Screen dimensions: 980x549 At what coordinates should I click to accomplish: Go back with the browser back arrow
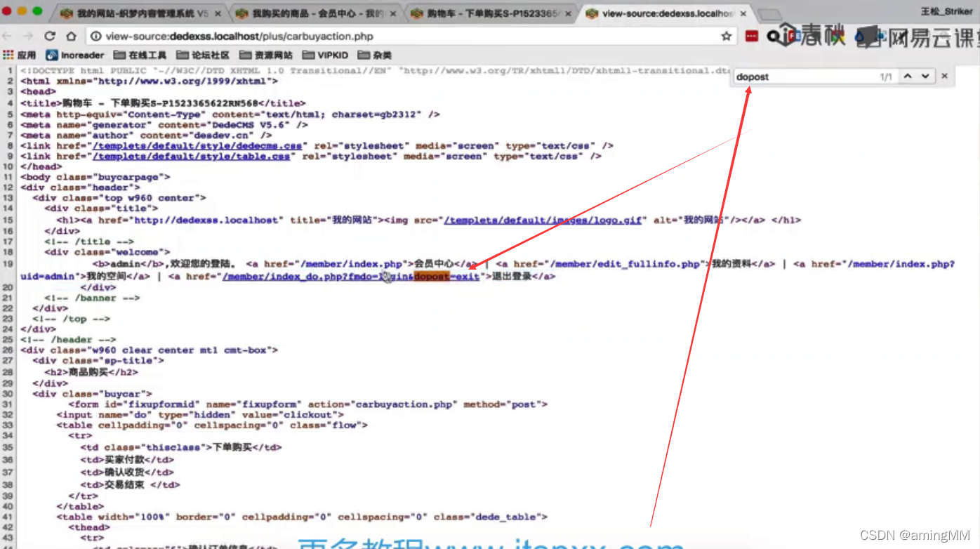pyautogui.click(x=8, y=36)
